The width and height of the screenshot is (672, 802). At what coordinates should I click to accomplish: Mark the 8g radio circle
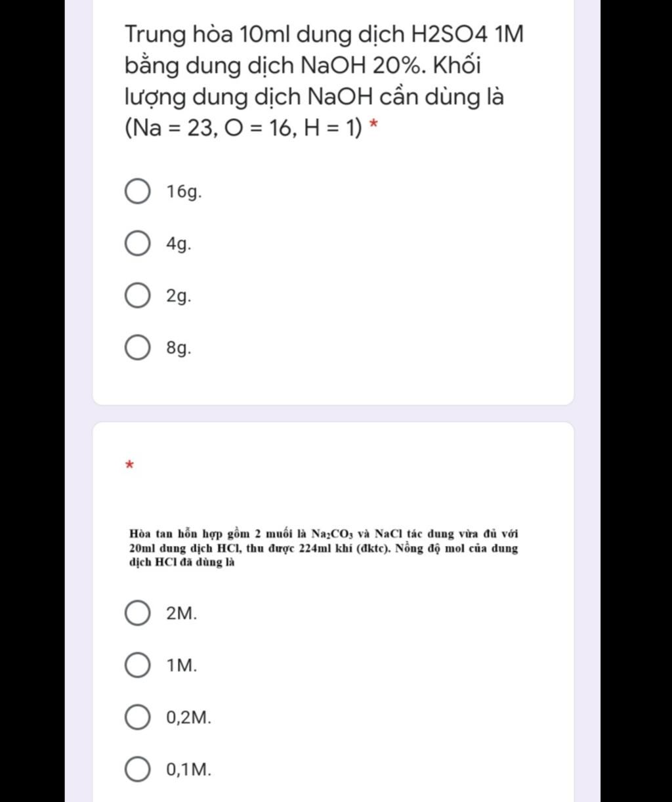(136, 348)
